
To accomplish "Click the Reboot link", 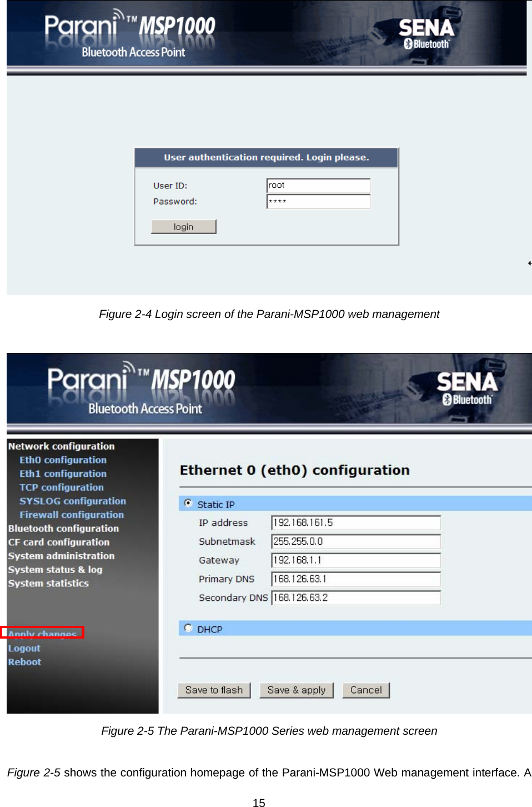I will coord(24,662).
